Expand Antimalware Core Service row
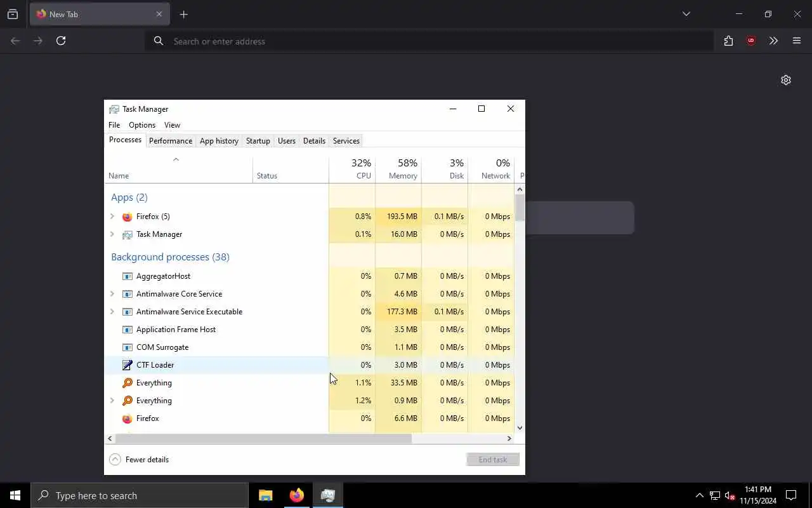This screenshot has height=508, width=812. click(112, 294)
